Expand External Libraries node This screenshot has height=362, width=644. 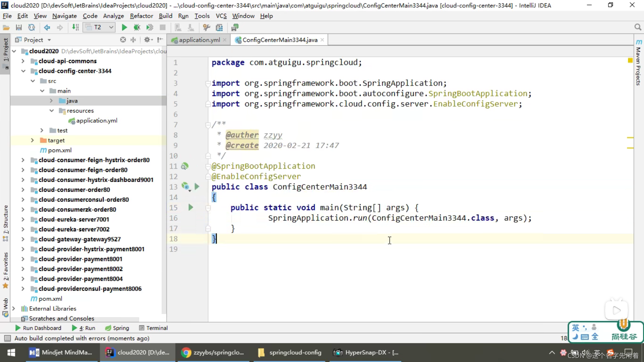point(13,308)
